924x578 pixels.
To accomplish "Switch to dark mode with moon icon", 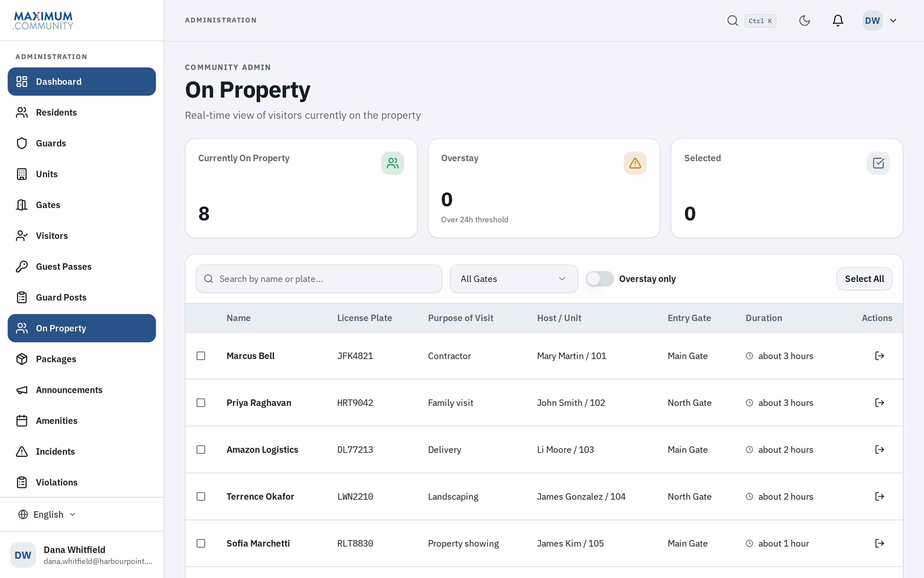I will click(805, 21).
